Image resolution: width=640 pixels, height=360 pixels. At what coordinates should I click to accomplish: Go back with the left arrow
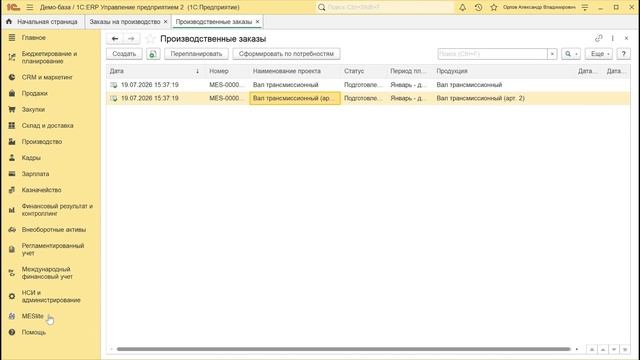coord(115,39)
